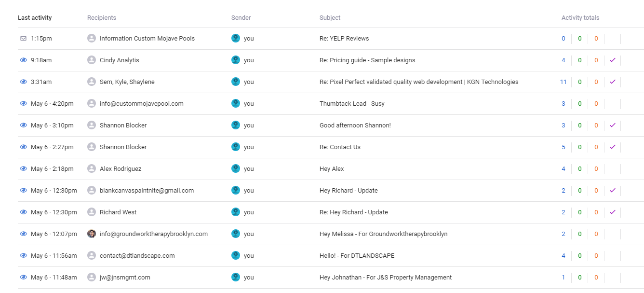Open the Thumbtack Lead - Susy email
The image size is (644, 293).
[352, 104]
